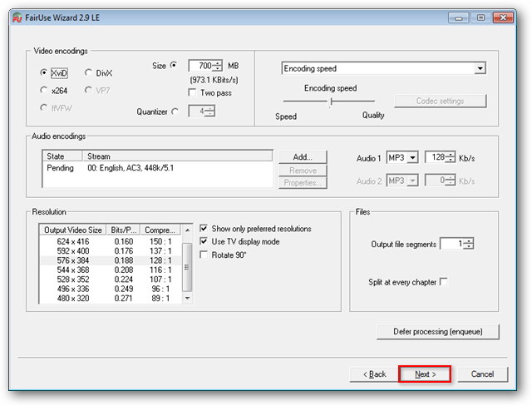The height and width of the screenshot is (406, 532).
Task: Increase Audio 1 bitrate with up arrow
Action: pyautogui.click(x=451, y=155)
